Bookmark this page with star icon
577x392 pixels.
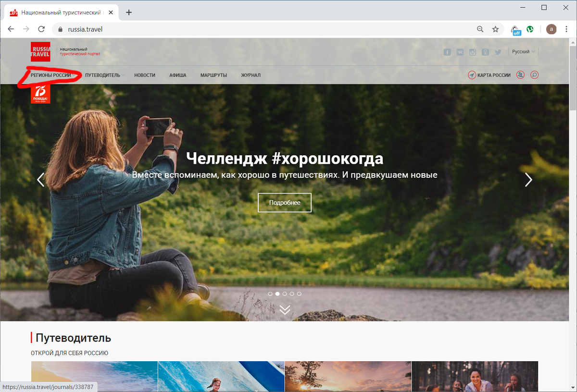[x=495, y=29]
